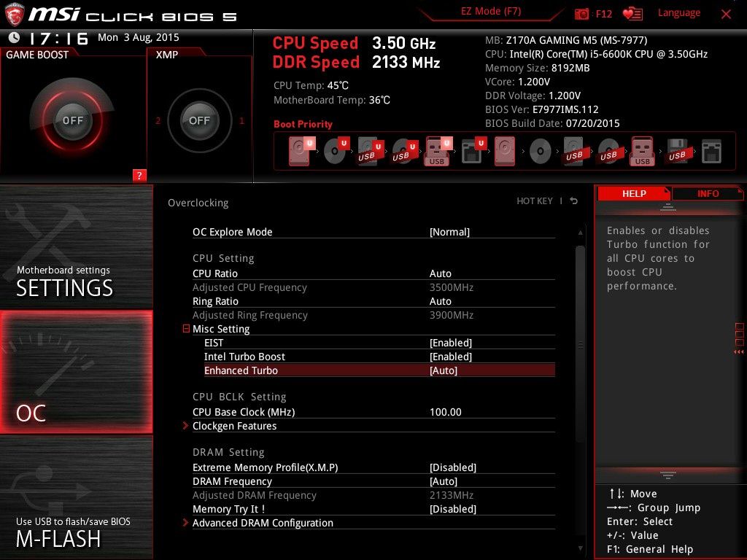Select the UEFI network boot device icon
This screenshot has width=747, height=560.
tap(473, 151)
